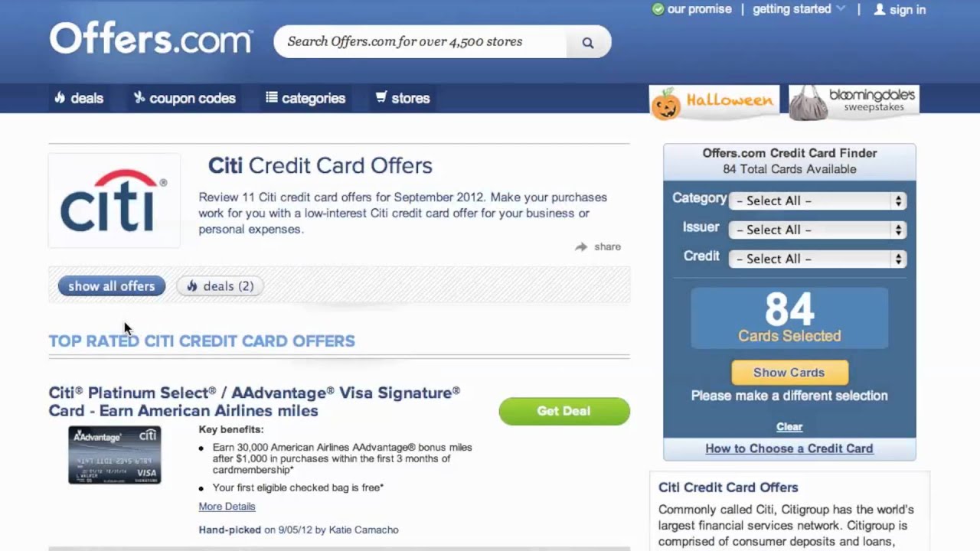The width and height of the screenshot is (980, 551).
Task: Click the green Get Deal button
Action: point(564,411)
